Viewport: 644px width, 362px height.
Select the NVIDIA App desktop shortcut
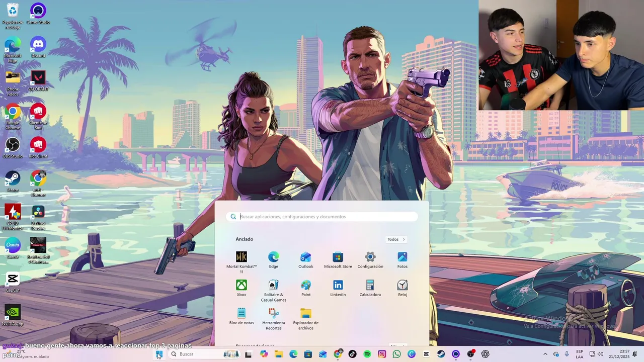coord(13,315)
